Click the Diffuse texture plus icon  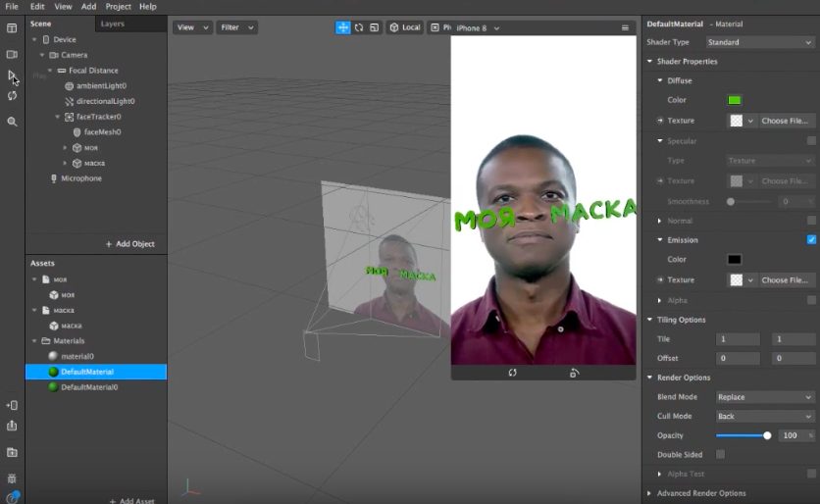tap(660, 121)
